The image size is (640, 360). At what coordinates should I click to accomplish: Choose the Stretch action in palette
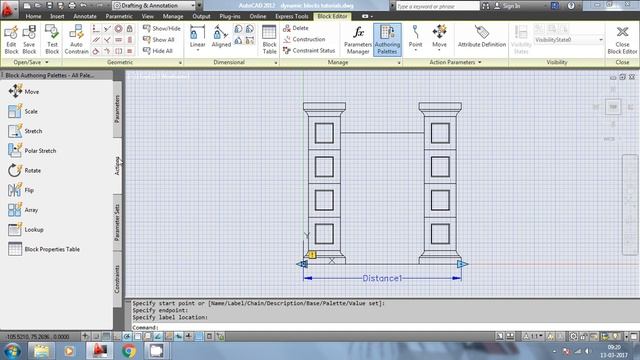(x=25, y=131)
